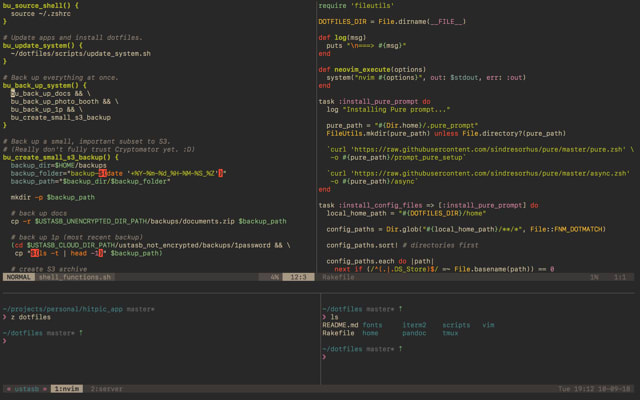Viewport: 640px width, 400px height.
Task: Click the NORMAL mode indicator in Vim
Action: 18,277
